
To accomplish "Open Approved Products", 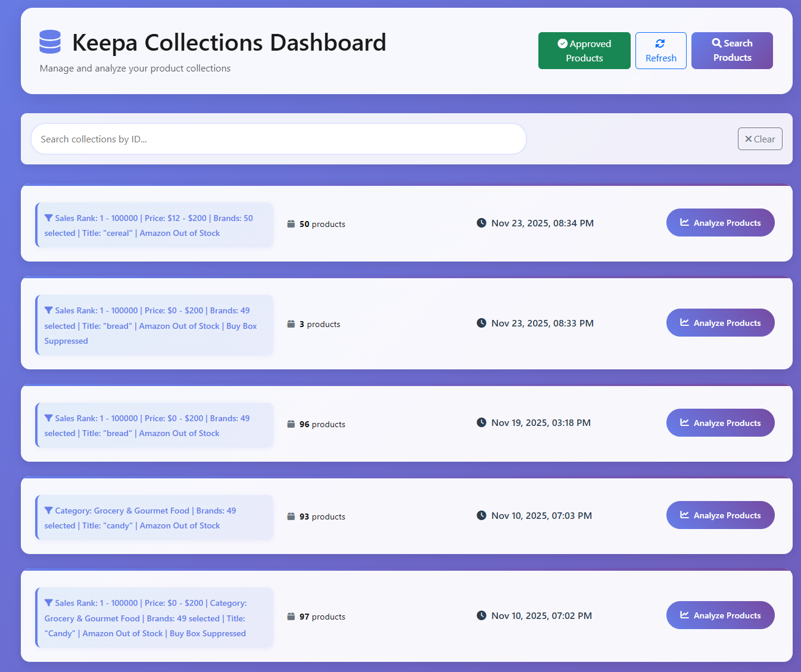I will click(x=584, y=51).
